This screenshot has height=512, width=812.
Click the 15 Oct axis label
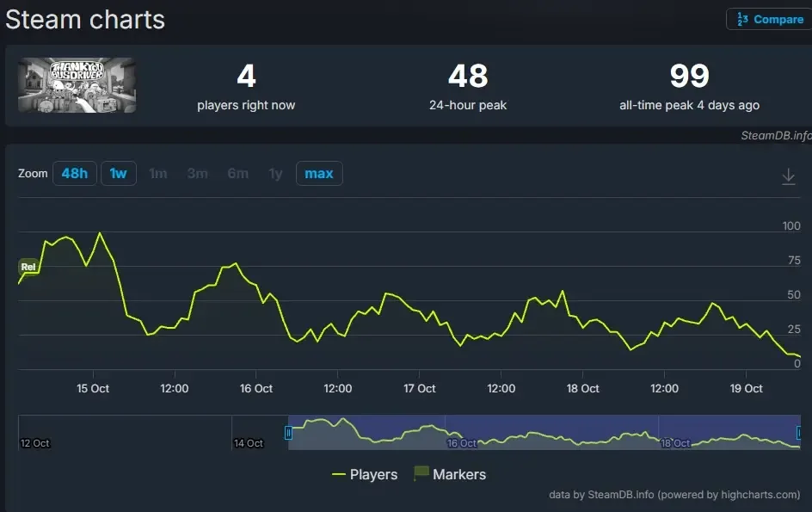(x=93, y=388)
